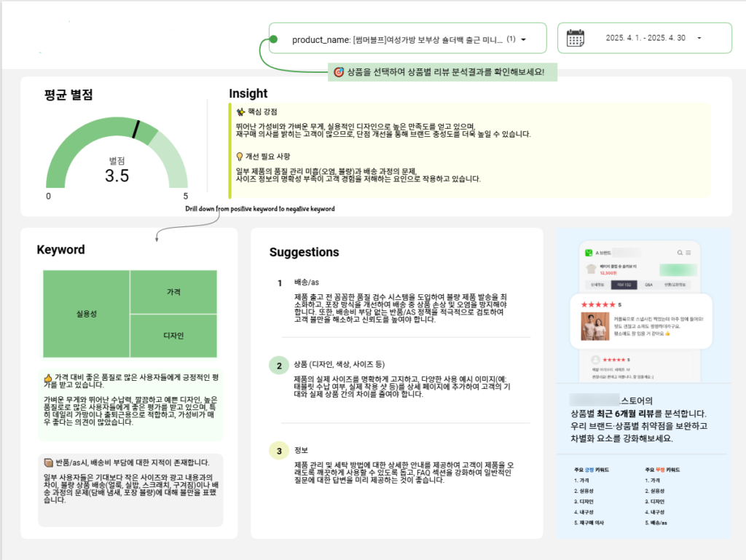Image resolution: width=746 pixels, height=560 pixels.
Task: Switch to the 리뷰 132 tab
Action: tap(624, 285)
